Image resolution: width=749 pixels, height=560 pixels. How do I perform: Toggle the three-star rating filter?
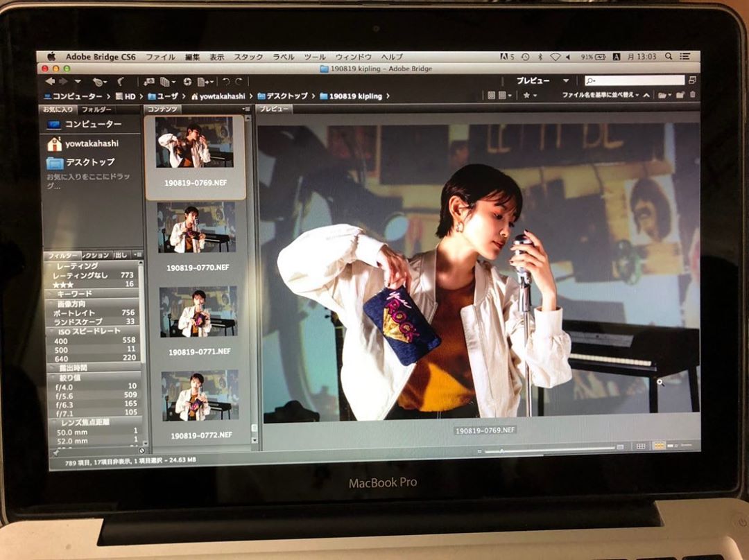tap(68, 284)
